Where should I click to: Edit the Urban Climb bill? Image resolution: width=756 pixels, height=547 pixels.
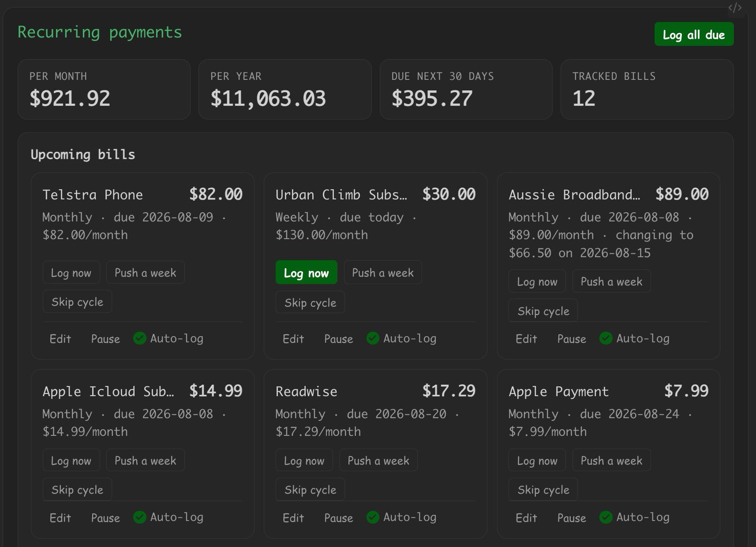click(293, 338)
